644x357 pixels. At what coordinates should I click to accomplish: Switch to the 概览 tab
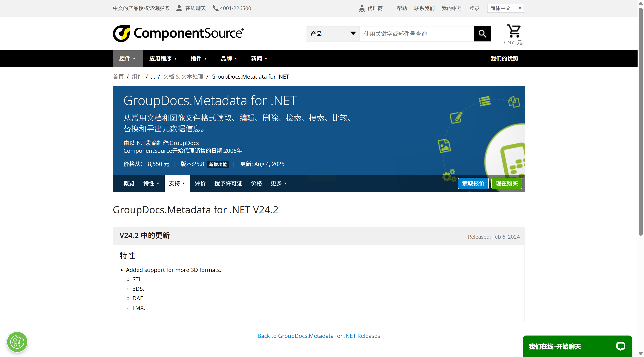pos(129,183)
